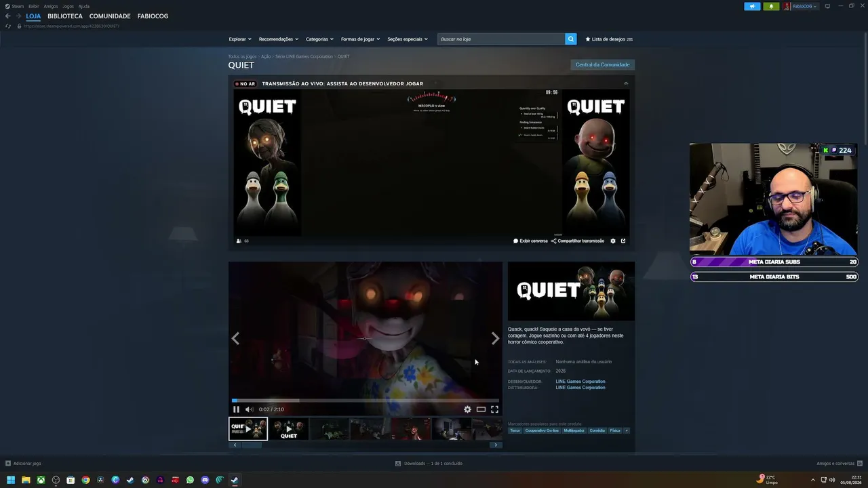Open publisher LINE Games Corporation link
The height and width of the screenshot is (488, 868).
[580, 388]
